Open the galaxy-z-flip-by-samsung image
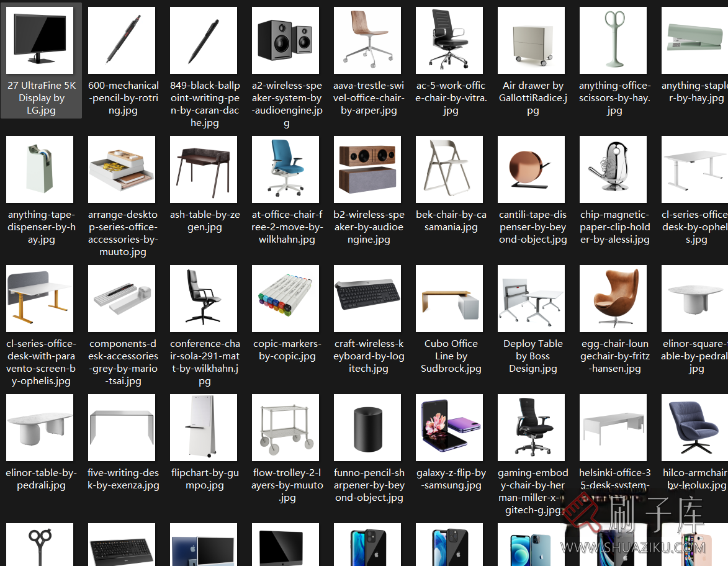The height and width of the screenshot is (566, 728). tap(450, 428)
